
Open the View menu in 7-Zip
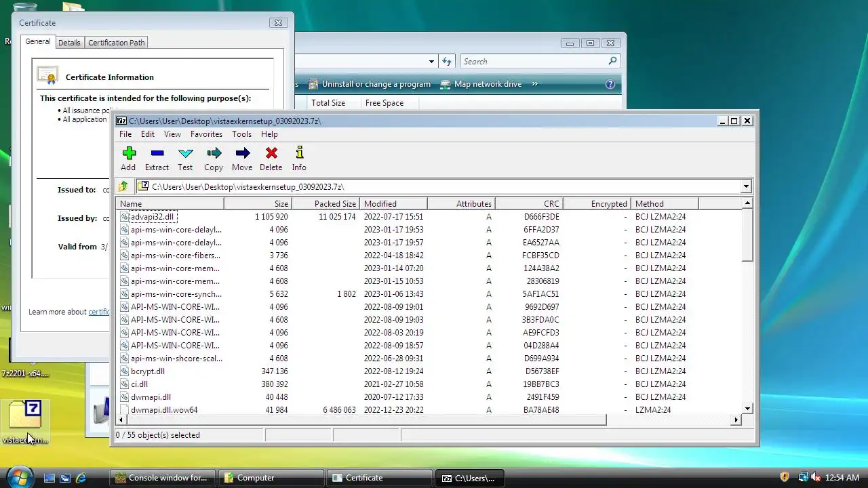click(x=172, y=134)
